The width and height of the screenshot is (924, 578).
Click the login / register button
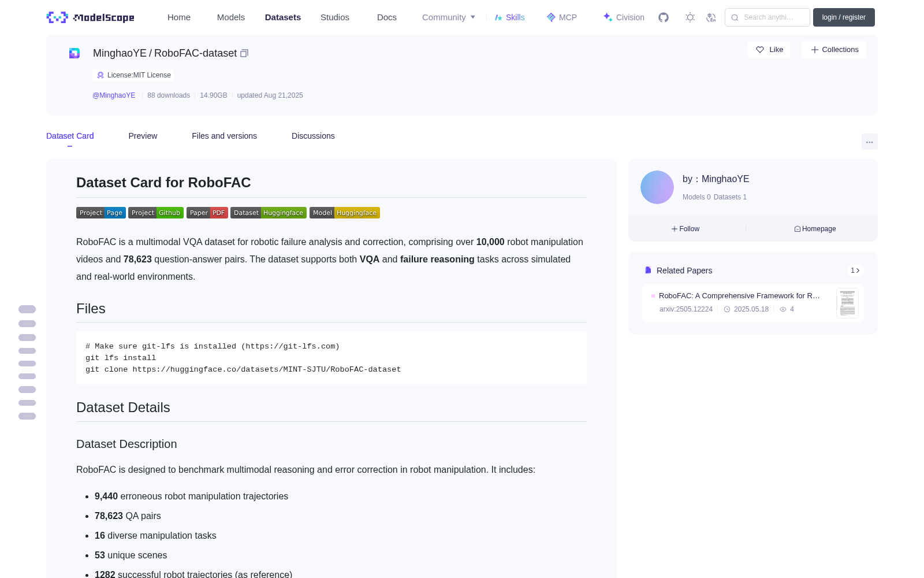844,17
